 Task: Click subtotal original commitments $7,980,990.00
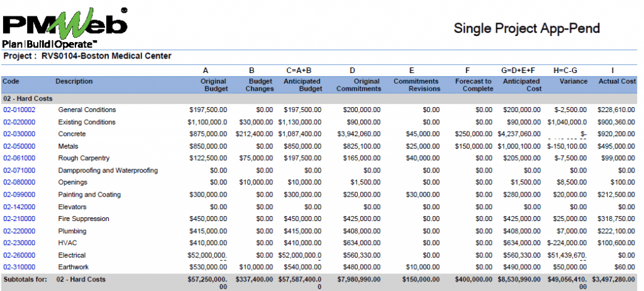(x=358, y=280)
